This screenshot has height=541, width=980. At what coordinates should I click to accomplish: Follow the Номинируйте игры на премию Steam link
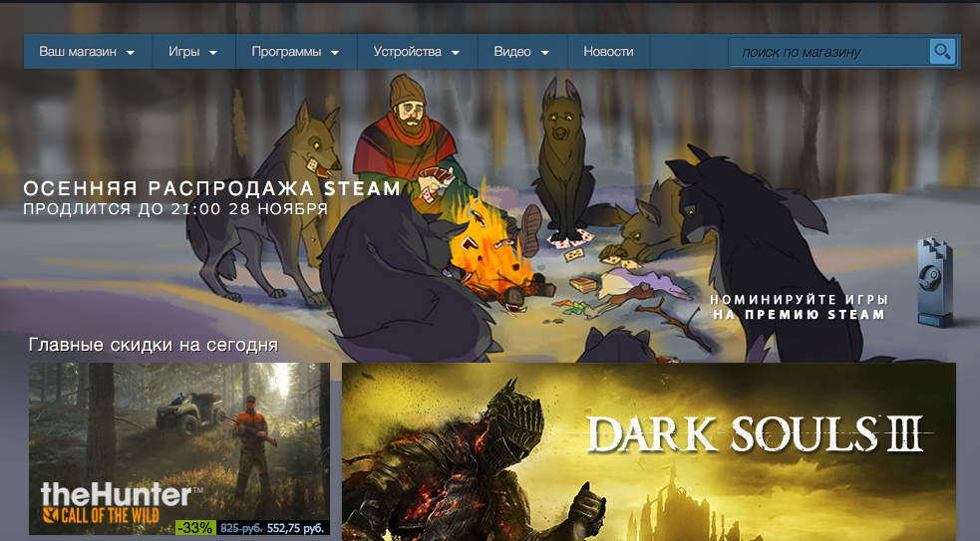(x=799, y=307)
